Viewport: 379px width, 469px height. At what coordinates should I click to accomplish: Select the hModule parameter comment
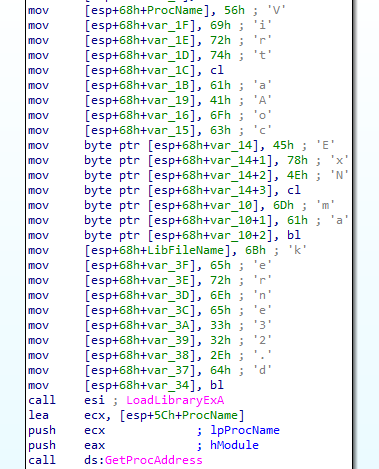click(x=234, y=445)
